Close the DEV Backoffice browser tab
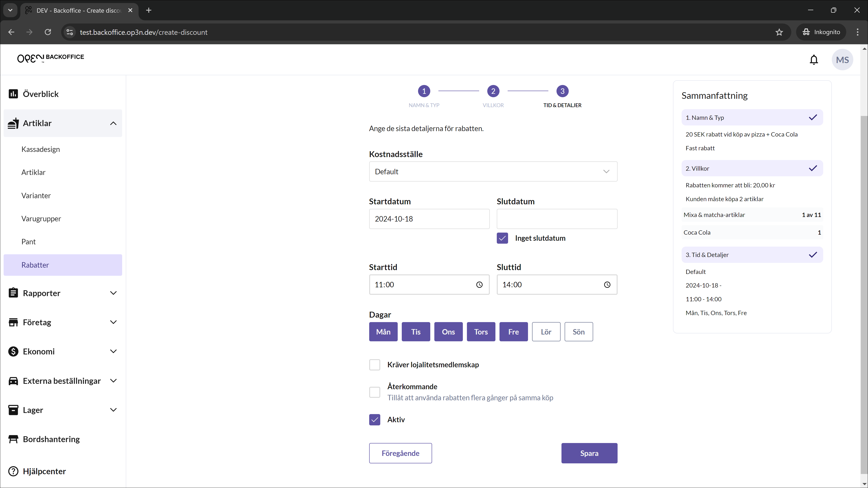 (x=130, y=10)
